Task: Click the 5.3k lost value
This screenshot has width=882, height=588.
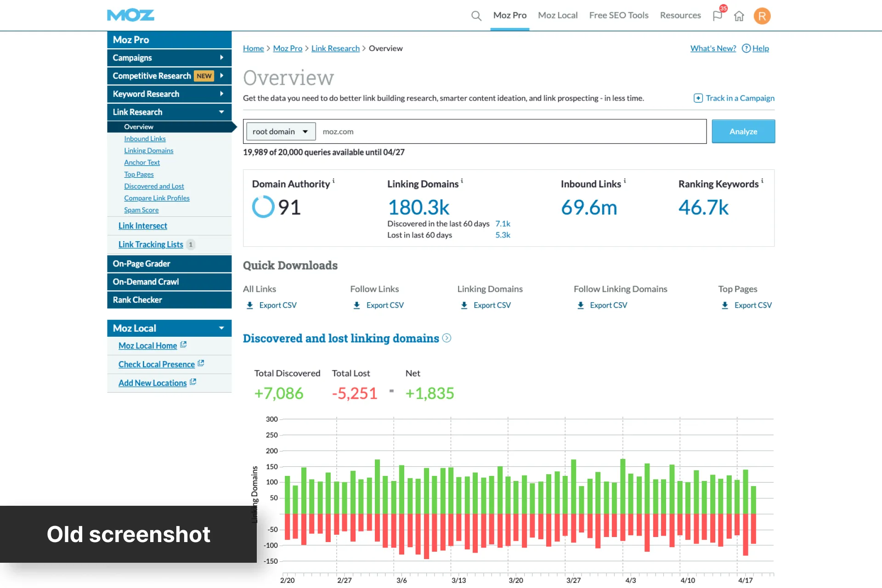Action: pos(503,235)
